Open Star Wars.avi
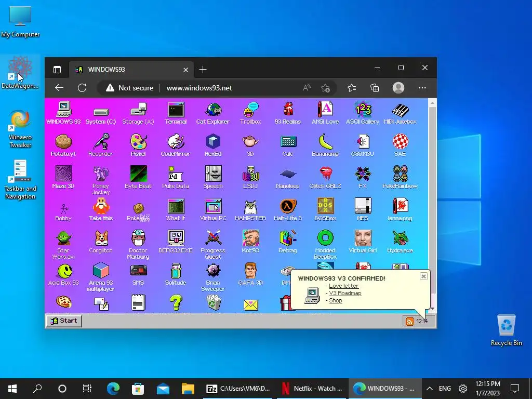 pyautogui.click(x=63, y=245)
